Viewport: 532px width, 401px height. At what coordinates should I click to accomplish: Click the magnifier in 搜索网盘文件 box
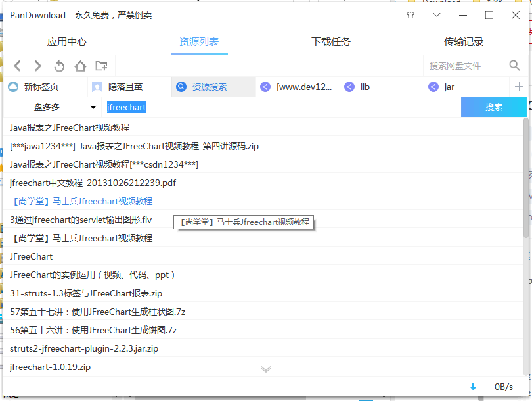513,66
